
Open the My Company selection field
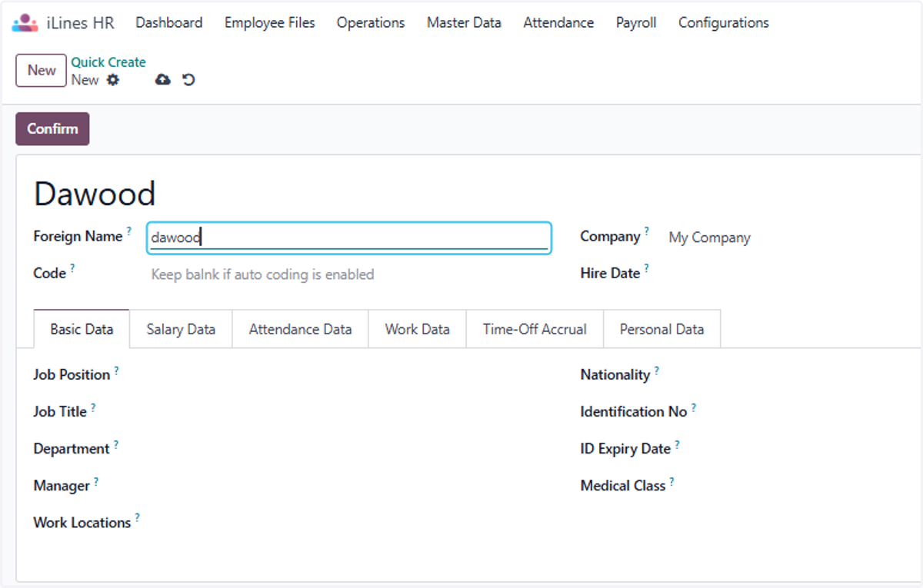pos(709,238)
